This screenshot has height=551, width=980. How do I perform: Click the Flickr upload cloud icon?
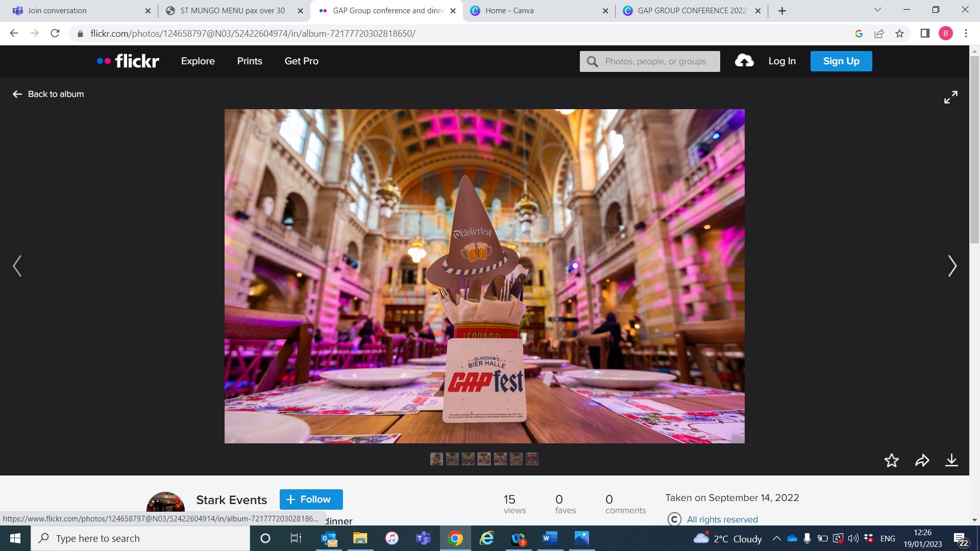tap(744, 61)
